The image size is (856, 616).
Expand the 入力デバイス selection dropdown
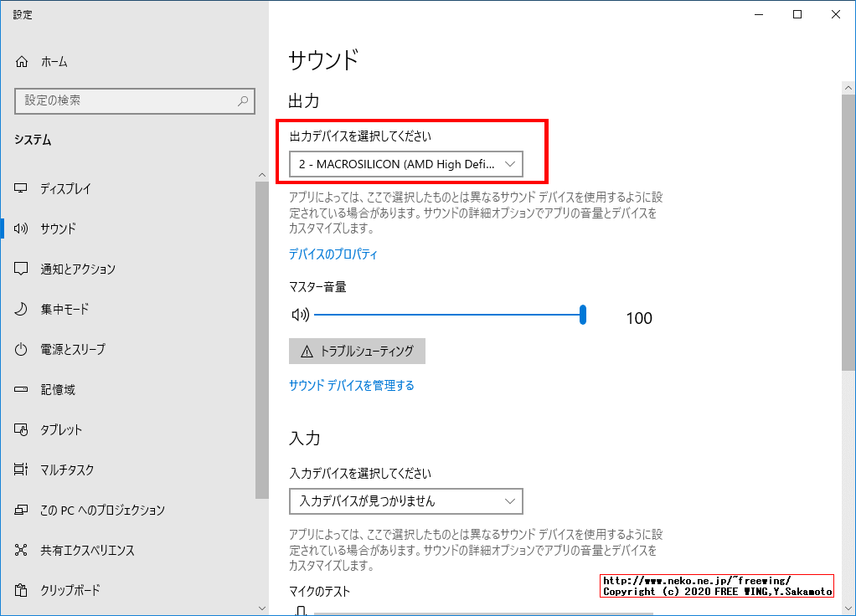point(405,501)
